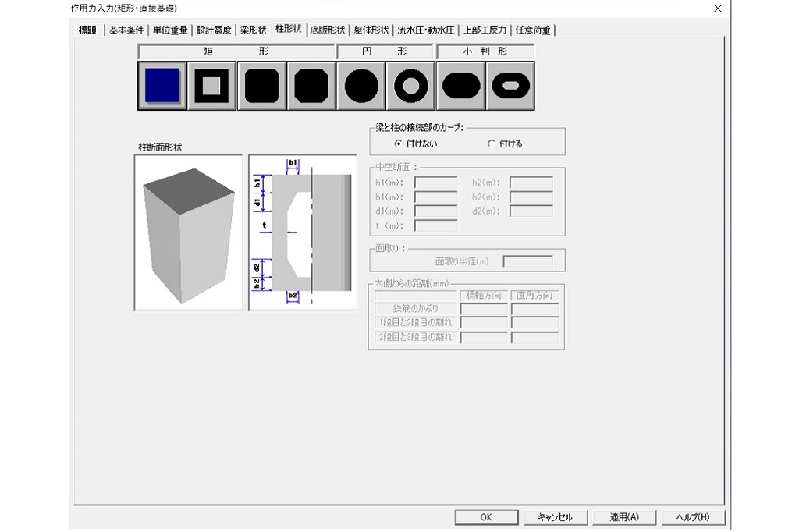Image resolution: width=799 pixels, height=532 pixels.
Task: Select the solid rectangular column shape icon
Action: coord(162,86)
